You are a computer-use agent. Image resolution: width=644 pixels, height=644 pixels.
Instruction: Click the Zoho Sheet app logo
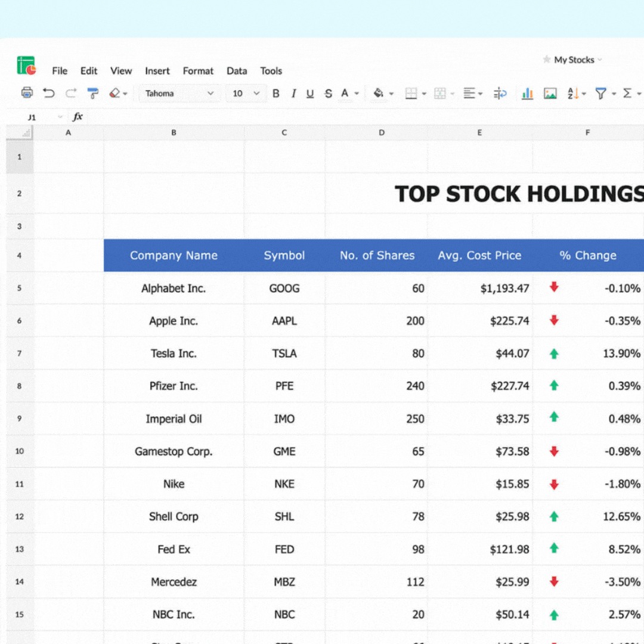tap(26, 66)
